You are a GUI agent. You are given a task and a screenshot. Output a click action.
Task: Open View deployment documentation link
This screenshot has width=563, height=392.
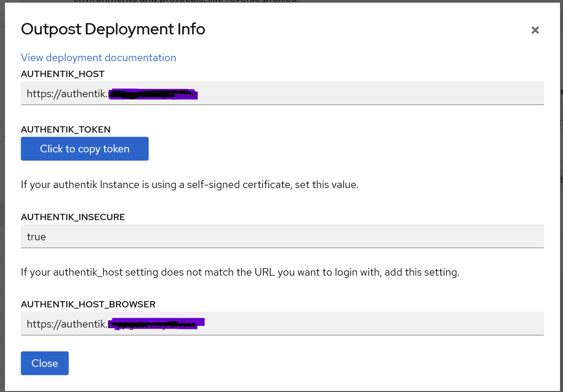click(x=98, y=58)
